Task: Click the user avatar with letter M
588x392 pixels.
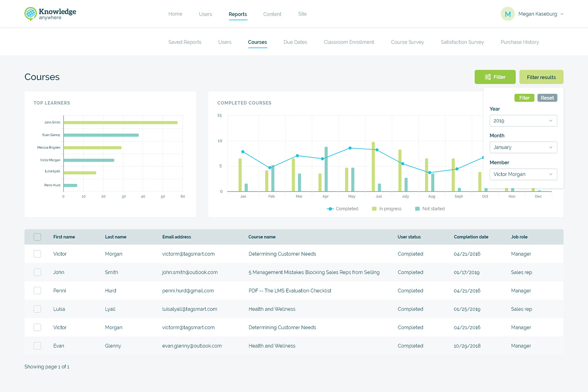Action: click(507, 14)
